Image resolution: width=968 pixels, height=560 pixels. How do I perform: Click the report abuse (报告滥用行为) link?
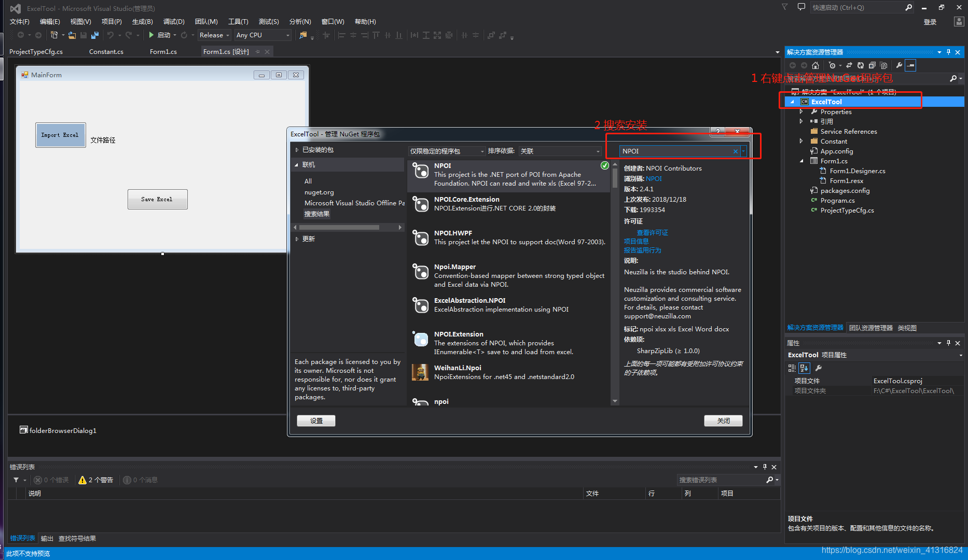642,250
